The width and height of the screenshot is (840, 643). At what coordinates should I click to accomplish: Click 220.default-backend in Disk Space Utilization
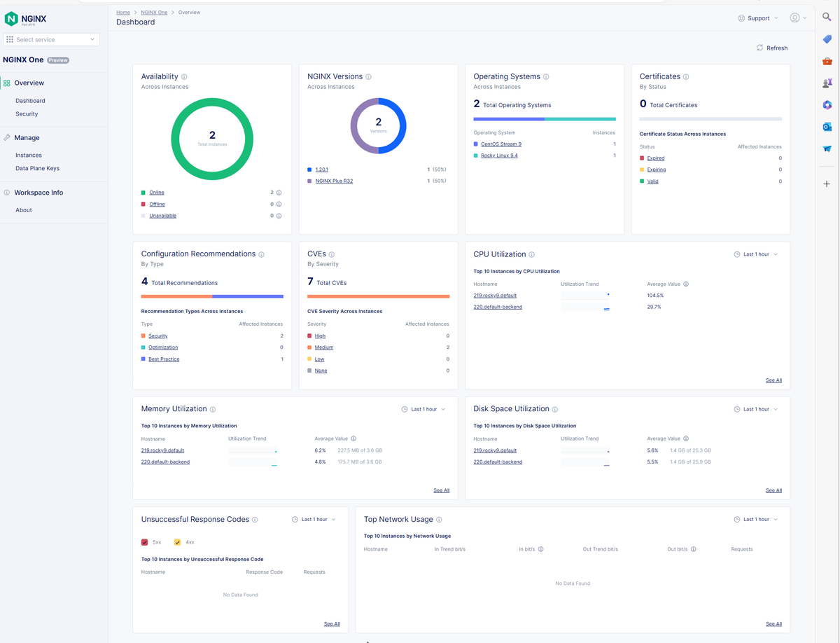coord(498,462)
